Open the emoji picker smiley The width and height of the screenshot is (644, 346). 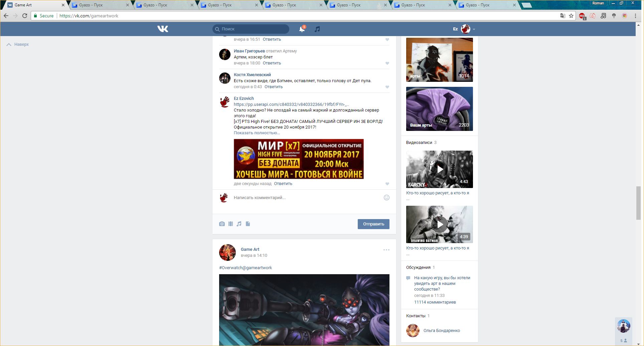[x=386, y=197]
